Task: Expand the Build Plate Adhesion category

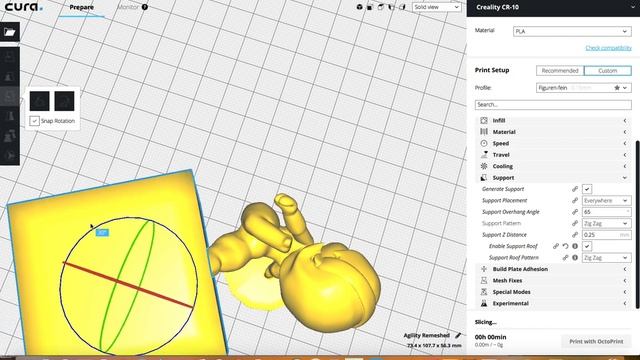Action: coord(553,269)
